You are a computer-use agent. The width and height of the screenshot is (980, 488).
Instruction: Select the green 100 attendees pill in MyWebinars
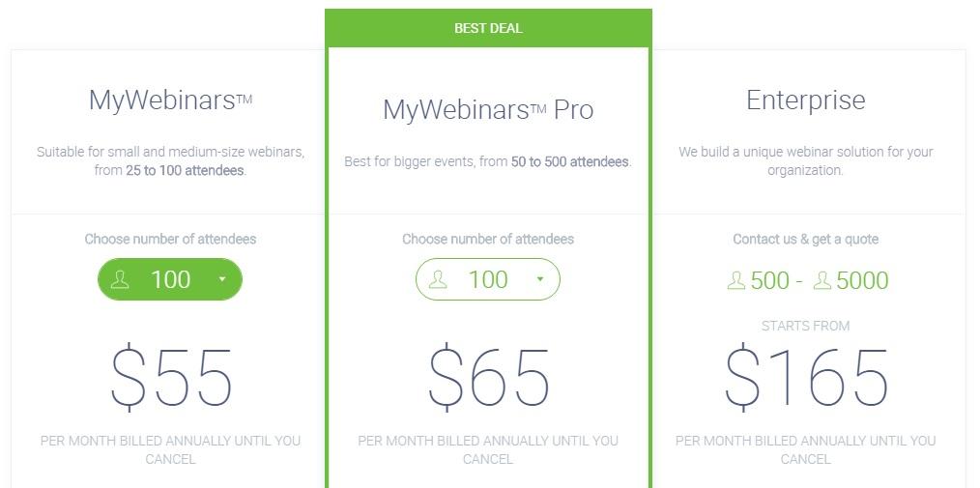pos(170,279)
